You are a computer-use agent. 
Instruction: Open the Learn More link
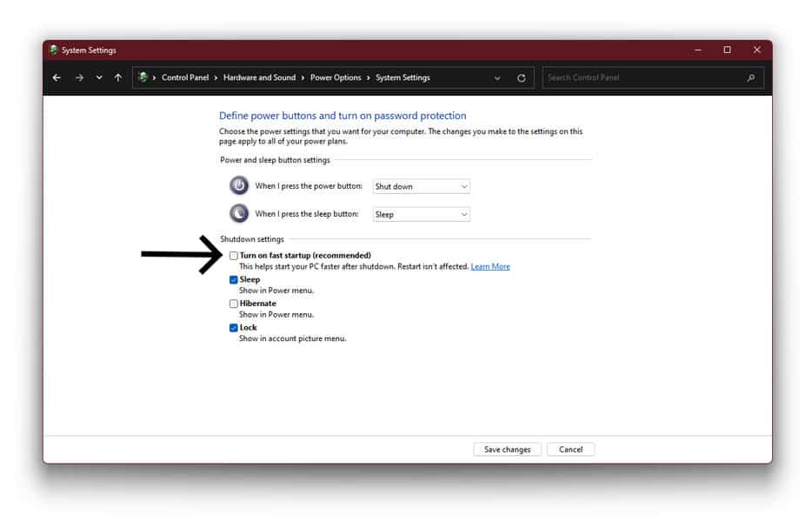490,266
